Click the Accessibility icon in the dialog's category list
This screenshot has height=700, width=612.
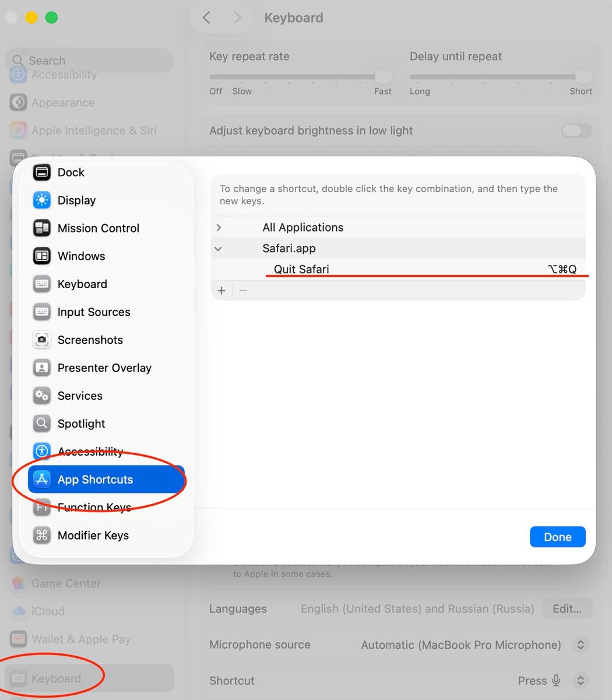coord(42,452)
